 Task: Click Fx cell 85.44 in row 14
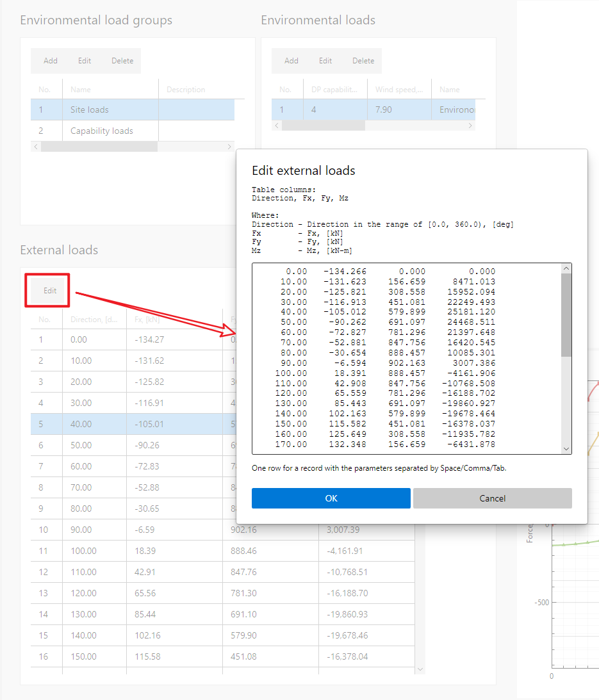pyautogui.click(x=174, y=614)
